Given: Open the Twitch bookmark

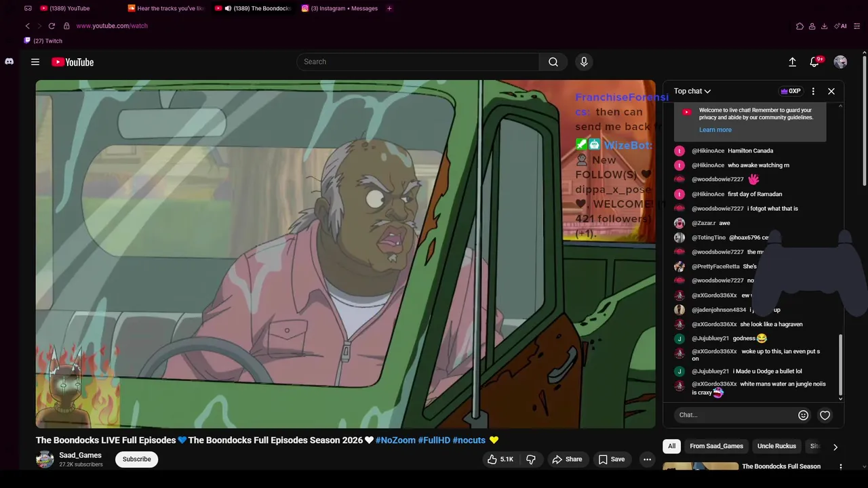Looking at the screenshot, I should coord(43,41).
